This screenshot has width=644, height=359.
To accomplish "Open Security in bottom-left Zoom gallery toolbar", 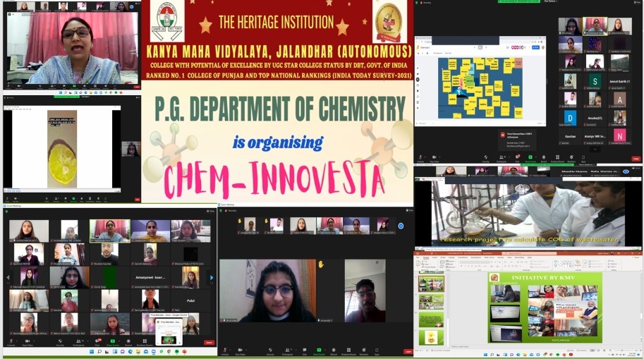I will tap(59, 343).
